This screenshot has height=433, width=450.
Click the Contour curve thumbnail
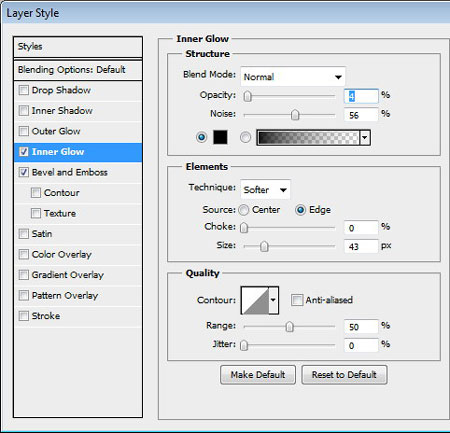click(x=255, y=300)
